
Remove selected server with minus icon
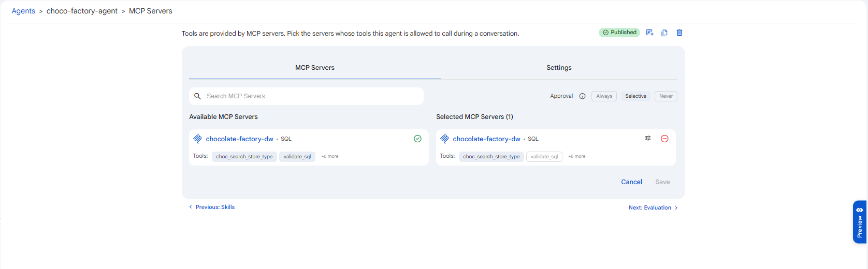pyautogui.click(x=664, y=139)
